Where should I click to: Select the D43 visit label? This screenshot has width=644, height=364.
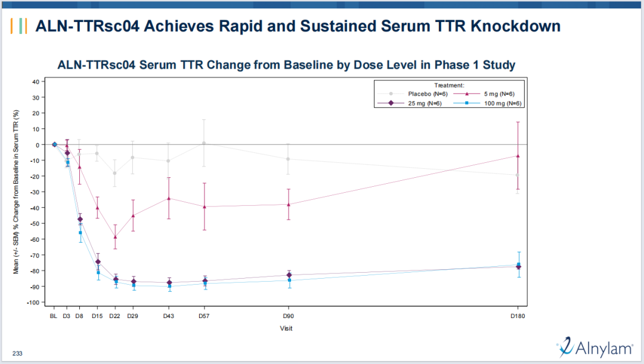pyautogui.click(x=169, y=315)
